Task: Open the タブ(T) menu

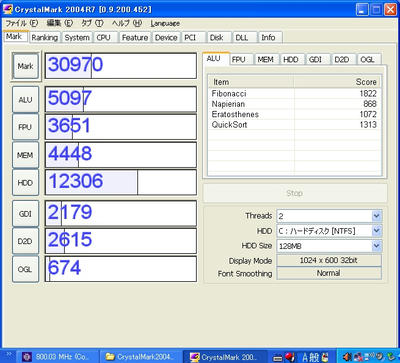Action: point(92,23)
